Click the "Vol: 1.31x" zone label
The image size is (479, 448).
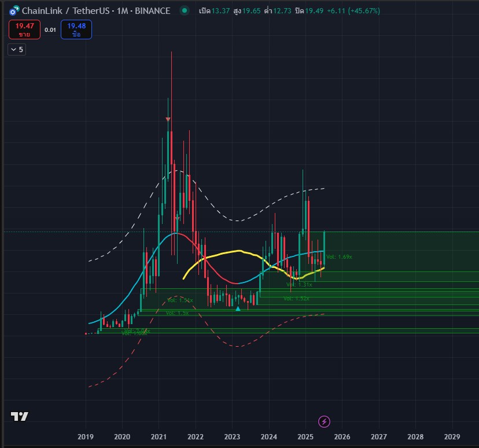point(299,285)
